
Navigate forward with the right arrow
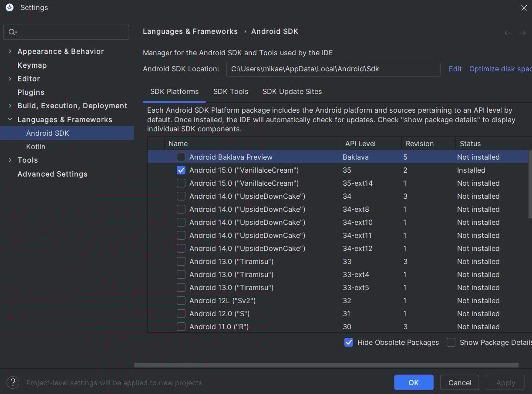point(522,33)
